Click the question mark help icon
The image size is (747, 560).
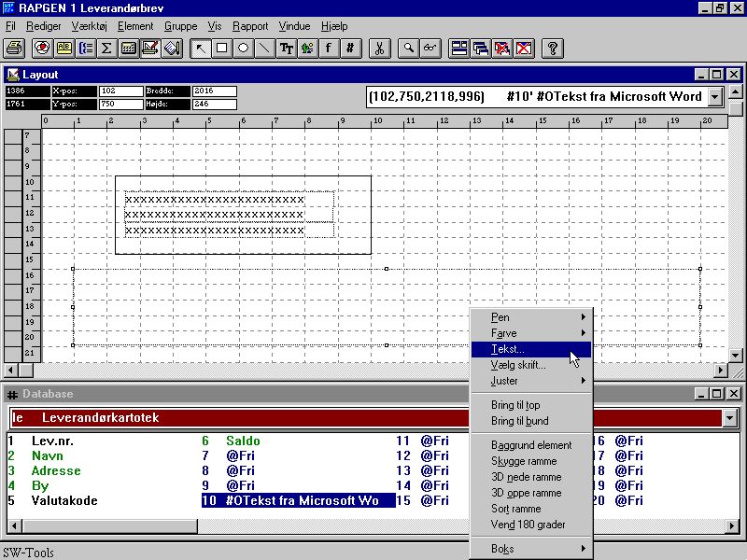[x=552, y=48]
